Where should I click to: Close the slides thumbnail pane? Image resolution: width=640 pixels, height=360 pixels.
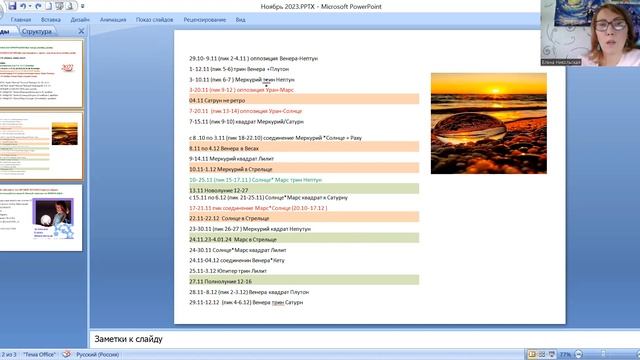[x=81, y=31]
